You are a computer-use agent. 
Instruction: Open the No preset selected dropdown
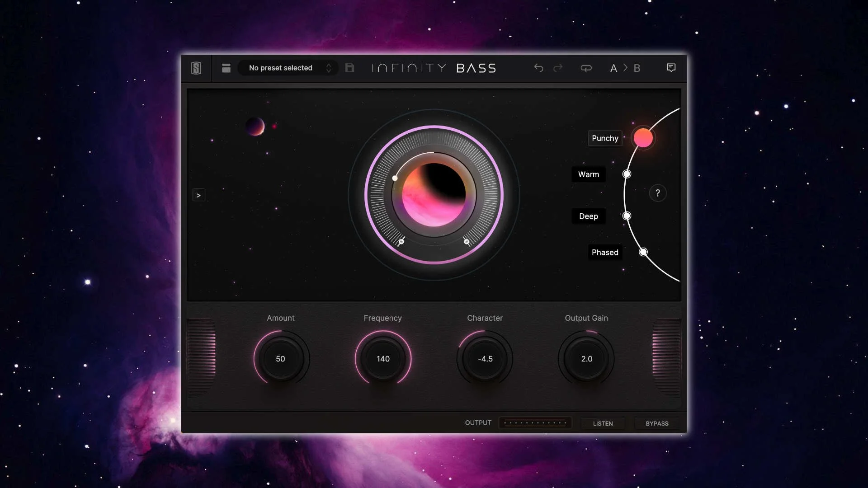[x=280, y=68]
